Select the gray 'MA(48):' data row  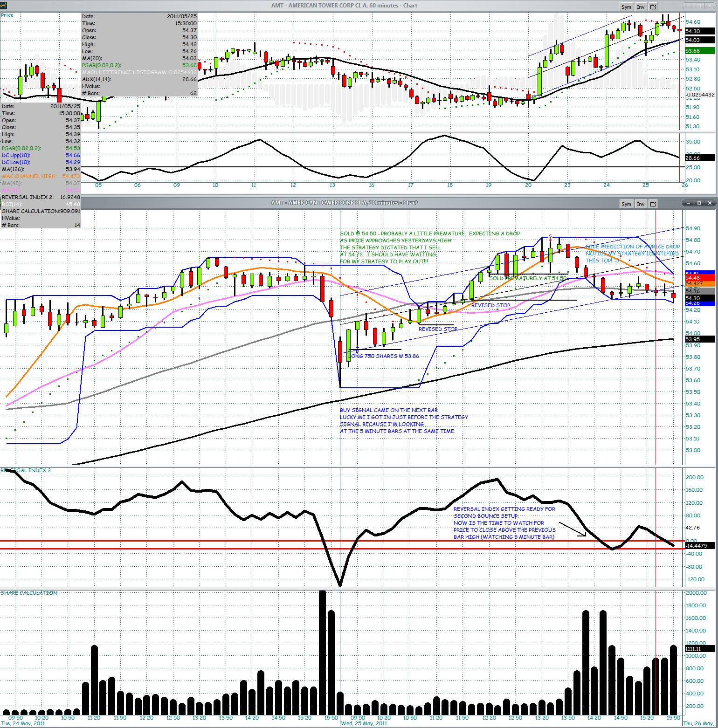(x=41, y=183)
